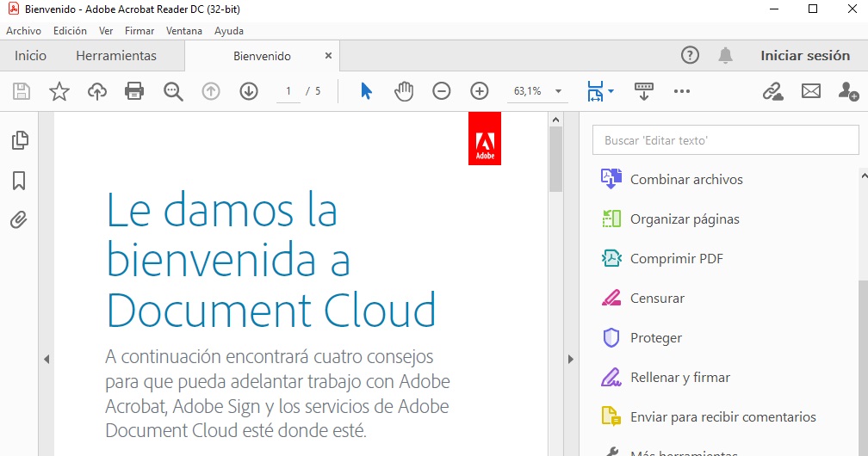Click the 'Buscar Editar texto' search field
Viewport: 868px width, 456px height.
(725, 140)
